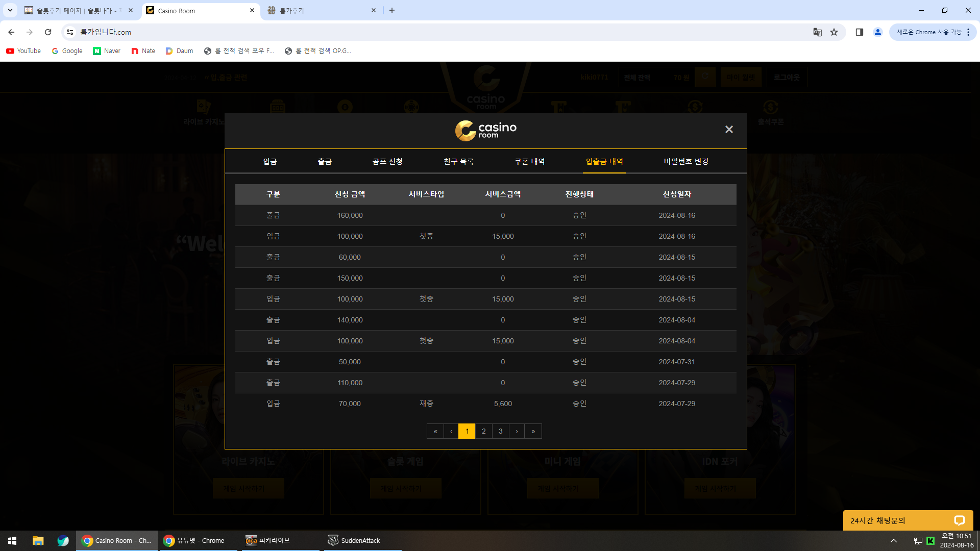
Task: Open the Windows Start menu
Action: 12,541
